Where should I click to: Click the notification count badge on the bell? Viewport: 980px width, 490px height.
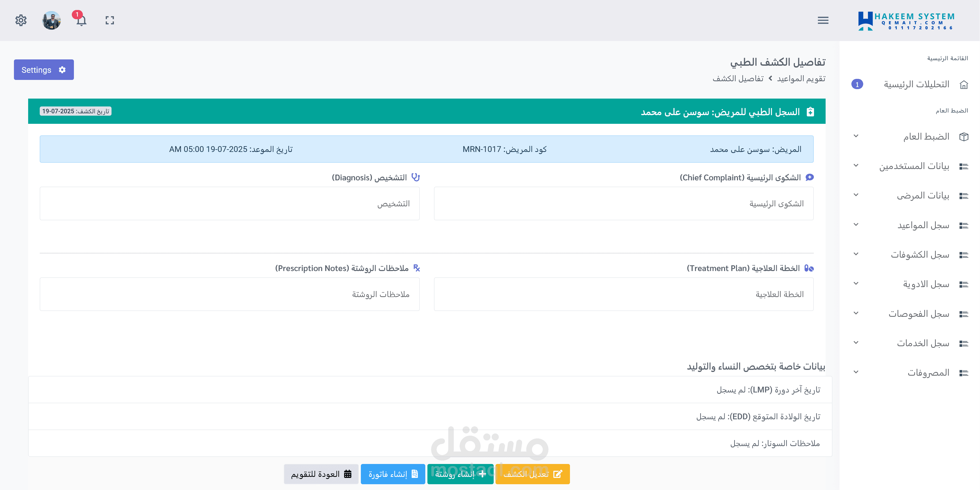click(x=77, y=14)
